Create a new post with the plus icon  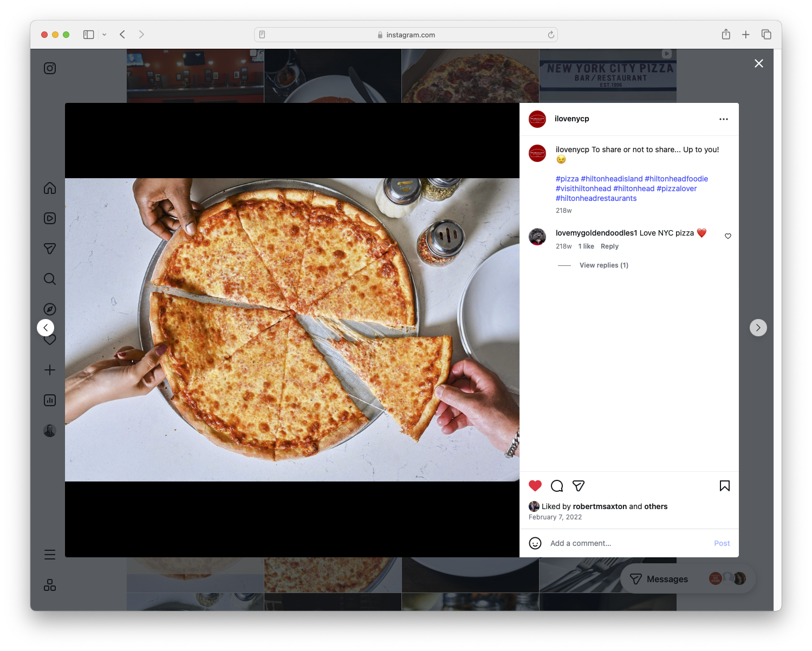click(49, 370)
